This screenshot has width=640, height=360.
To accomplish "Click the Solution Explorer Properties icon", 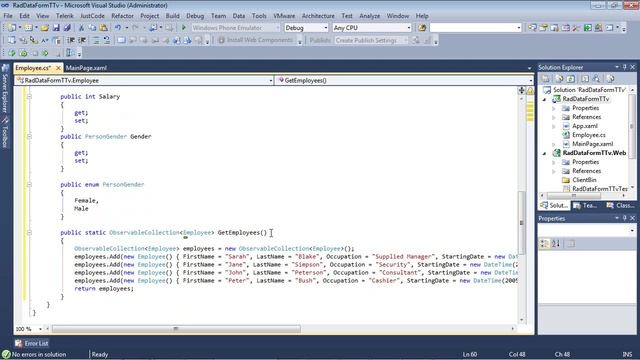I will pyautogui.click(x=546, y=79).
